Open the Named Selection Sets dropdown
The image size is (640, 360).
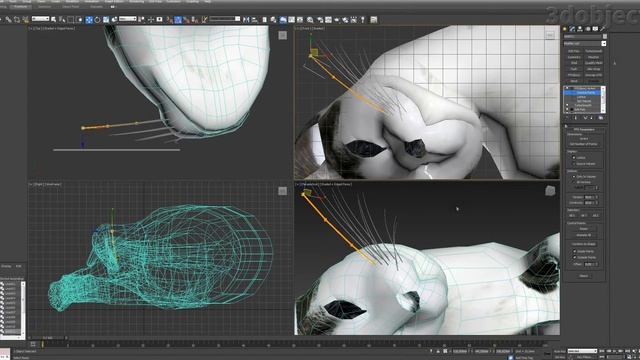point(225,19)
